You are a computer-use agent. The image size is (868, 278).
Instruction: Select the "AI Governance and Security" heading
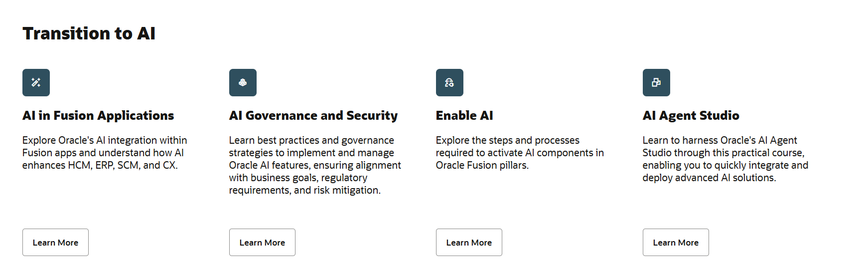point(313,116)
